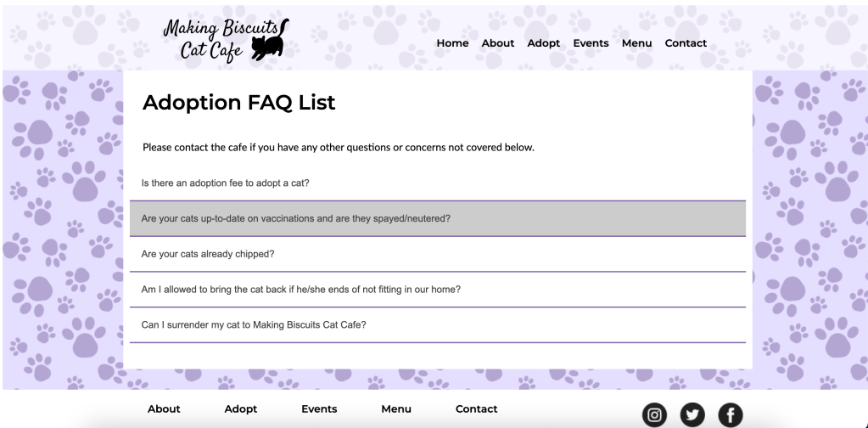Open the Instagram icon in footer

(x=655, y=415)
